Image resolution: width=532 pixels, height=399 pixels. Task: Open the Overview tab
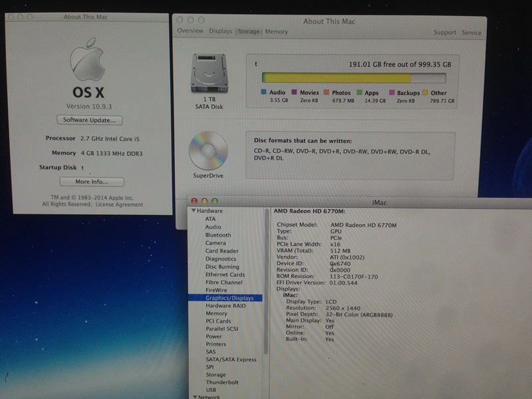click(190, 31)
